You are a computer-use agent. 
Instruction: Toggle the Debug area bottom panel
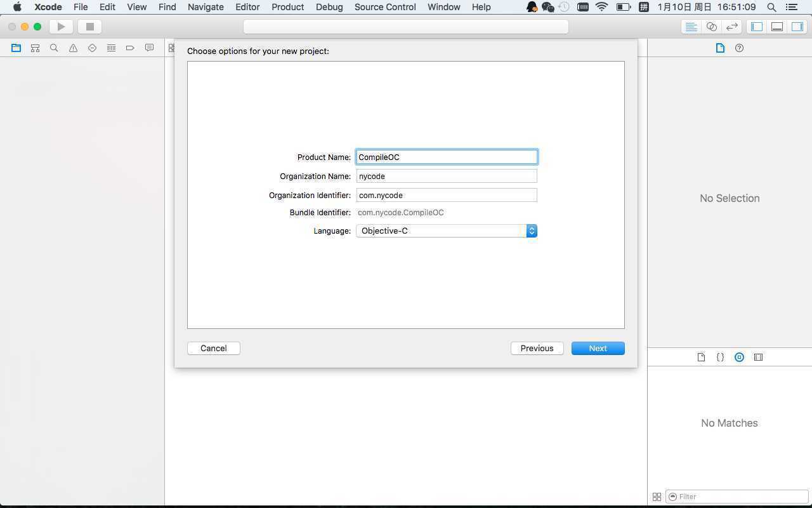click(x=777, y=27)
